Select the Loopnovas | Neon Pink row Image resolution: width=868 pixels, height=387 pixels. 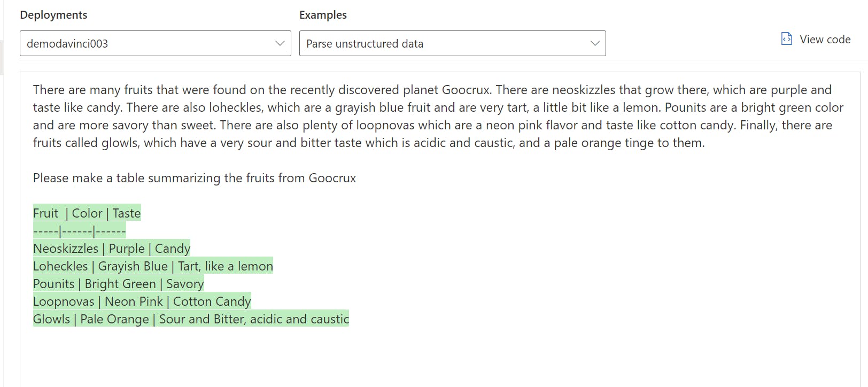pyautogui.click(x=142, y=301)
